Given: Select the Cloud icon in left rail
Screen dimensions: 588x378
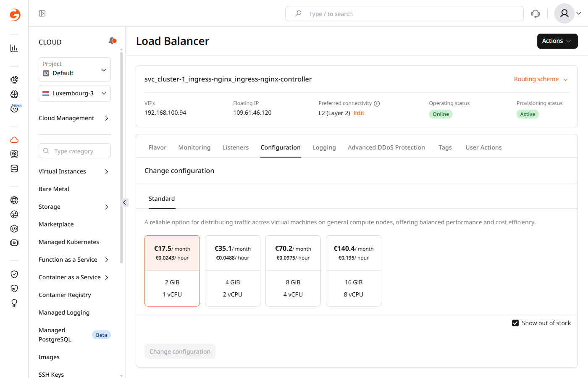Looking at the screenshot, I should pyautogui.click(x=14, y=140).
